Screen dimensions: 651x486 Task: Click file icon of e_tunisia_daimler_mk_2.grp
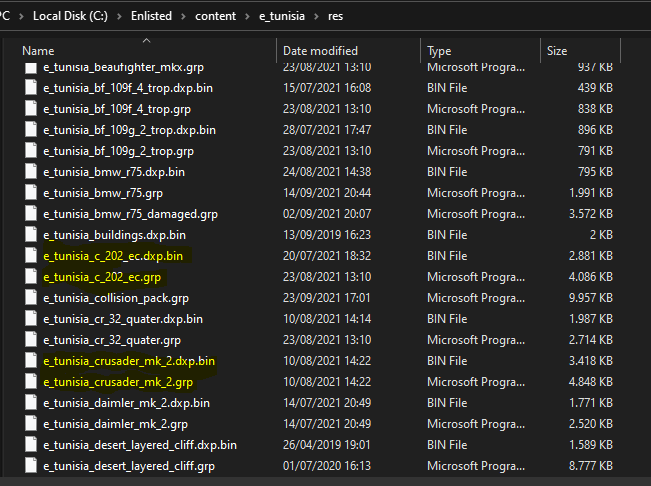[x=31, y=424]
